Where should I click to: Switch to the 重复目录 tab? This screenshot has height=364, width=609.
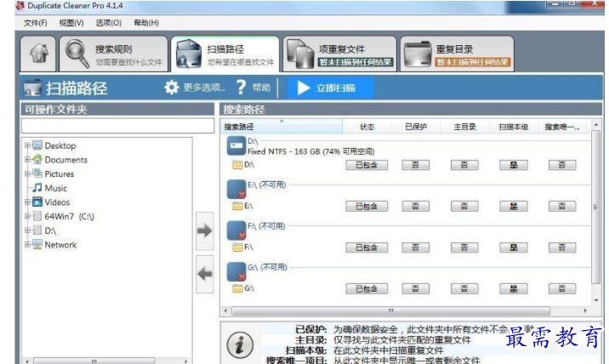457,54
